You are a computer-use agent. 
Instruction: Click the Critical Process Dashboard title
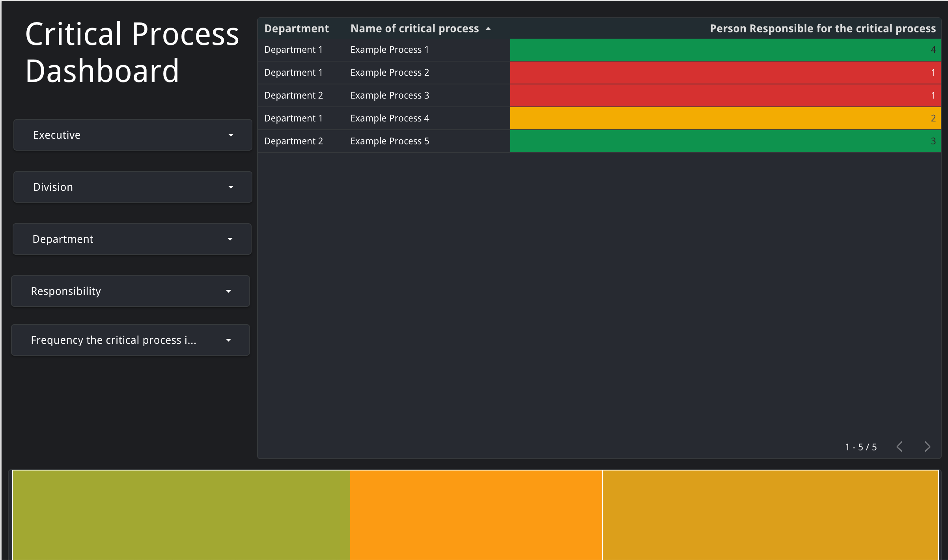(132, 52)
